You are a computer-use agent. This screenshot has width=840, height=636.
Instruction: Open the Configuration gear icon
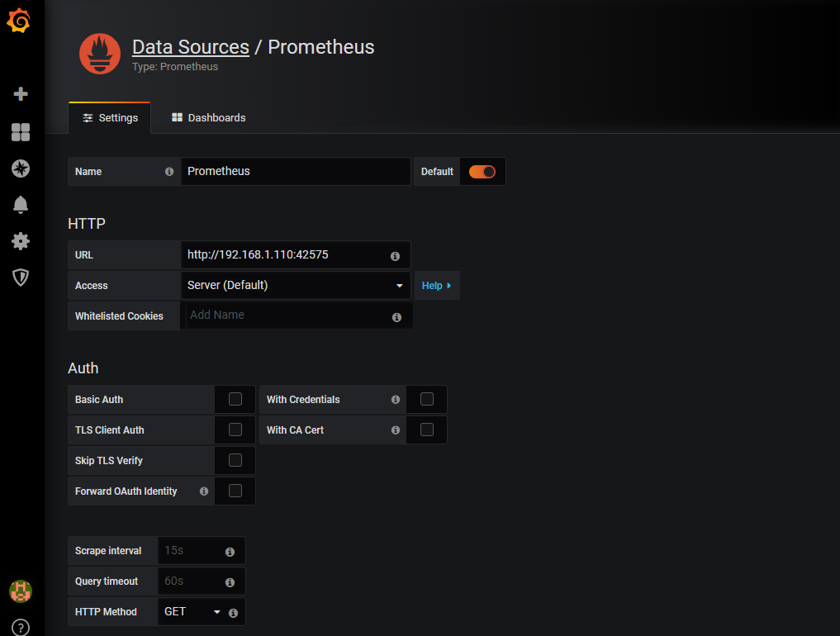[21, 241]
